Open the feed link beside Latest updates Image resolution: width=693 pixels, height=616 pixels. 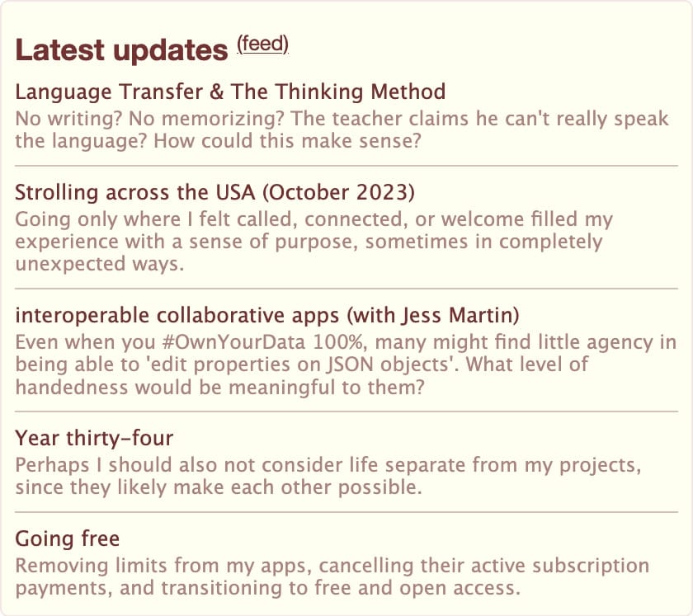coord(263,45)
